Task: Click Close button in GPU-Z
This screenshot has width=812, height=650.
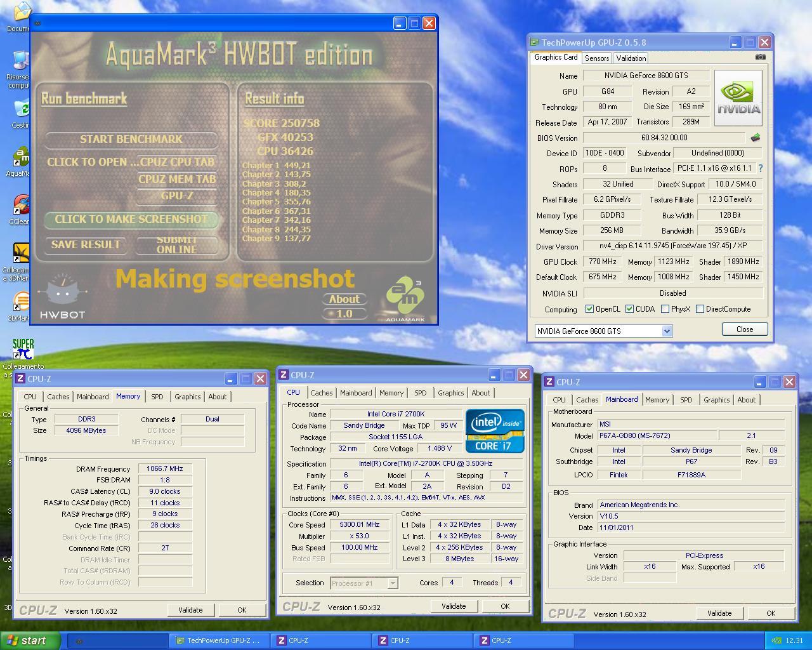Action: (745, 329)
